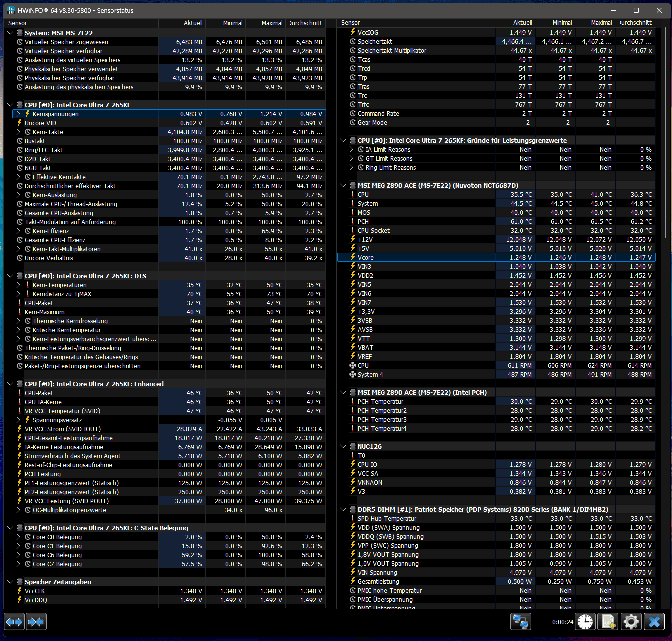Click the value 6,483 MB
672x641 pixels.
(x=189, y=42)
